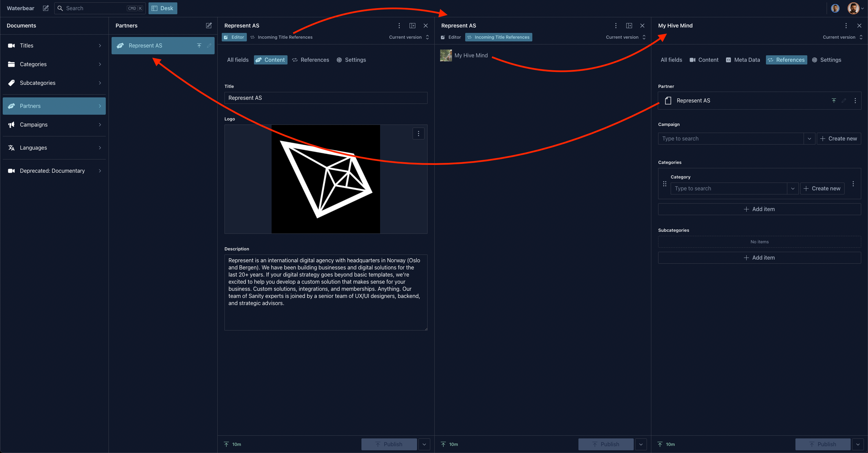Click the new document compose icon beside Waterbear
This screenshot has width=868, height=453.
[46, 8]
